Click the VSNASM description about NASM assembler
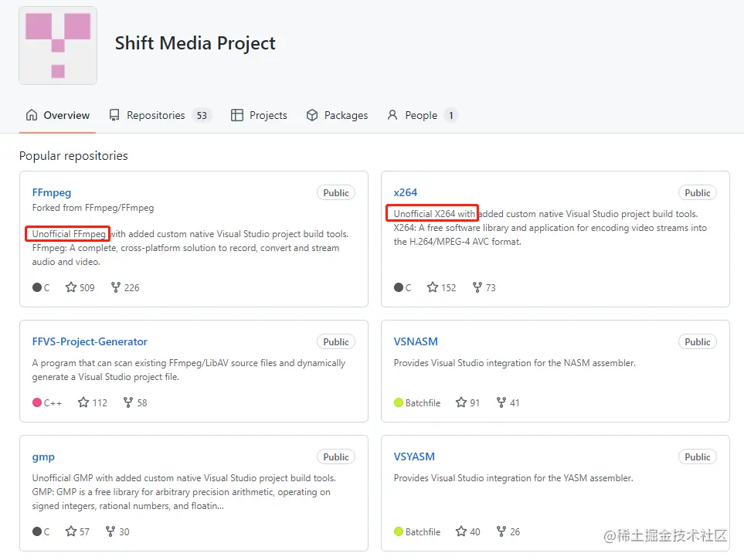Viewport: 744px width, 560px height. (x=515, y=362)
